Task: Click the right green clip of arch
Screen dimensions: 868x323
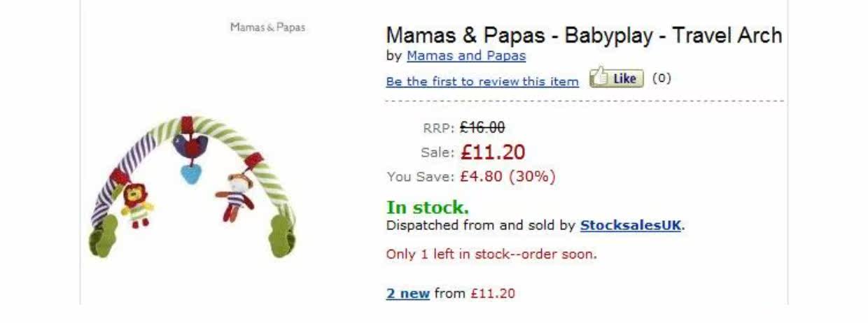Action: point(282,238)
